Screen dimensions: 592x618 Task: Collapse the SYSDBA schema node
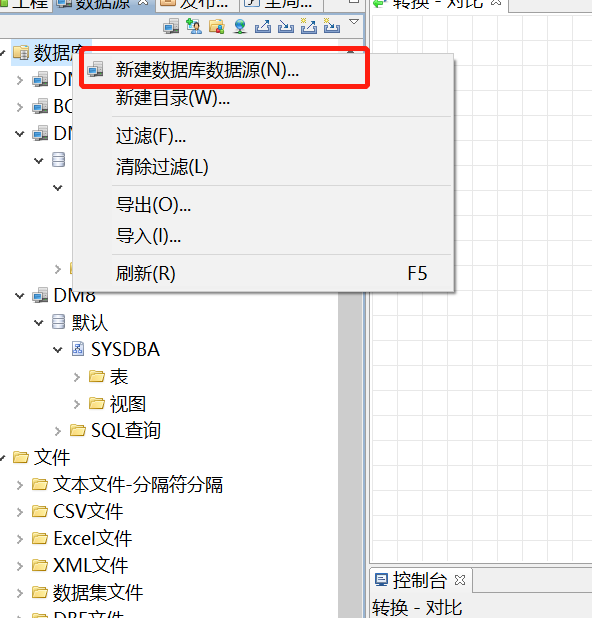coord(58,350)
